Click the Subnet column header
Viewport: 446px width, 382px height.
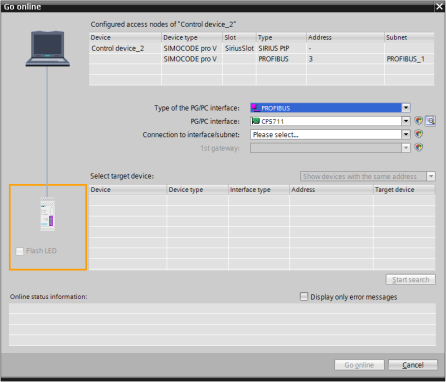tap(409, 37)
